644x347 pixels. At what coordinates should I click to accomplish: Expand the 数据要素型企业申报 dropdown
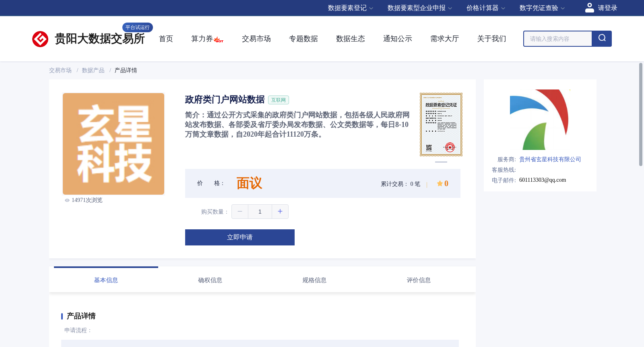click(x=419, y=8)
